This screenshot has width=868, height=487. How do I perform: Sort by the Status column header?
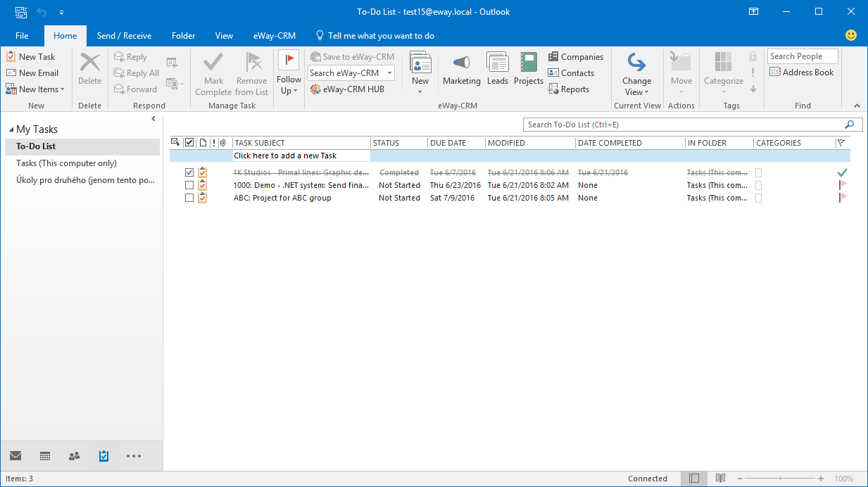coord(399,143)
